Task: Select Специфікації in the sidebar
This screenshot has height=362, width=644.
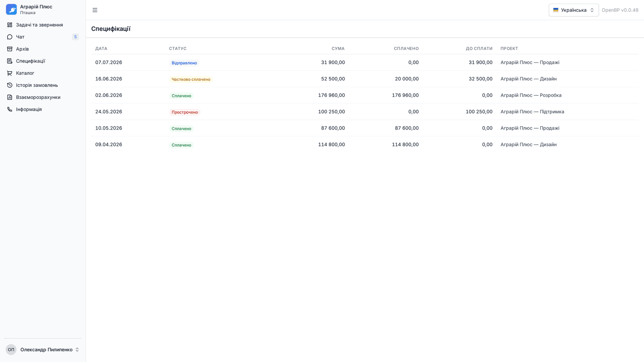Action: point(43,61)
